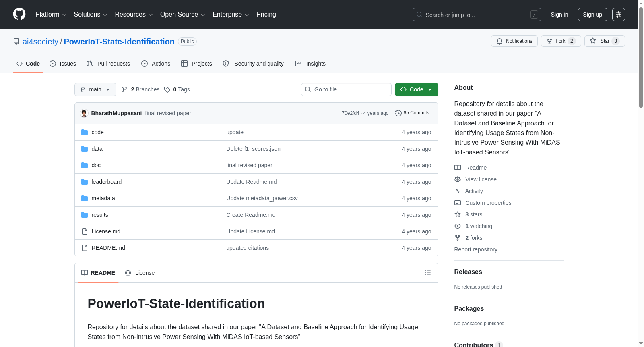This screenshot has height=347, width=644.
Task: Open the BharathMuppasani profile link
Action: pyautogui.click(x=116, y=113)
